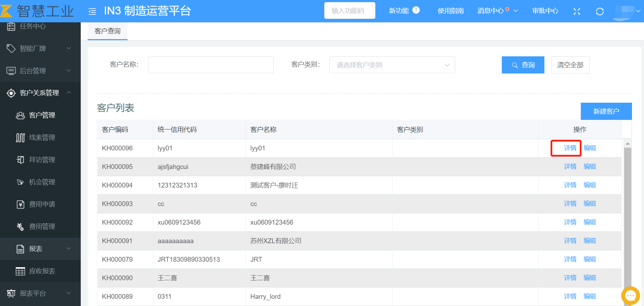Open the chat support bubble icon

click(630, 295)
